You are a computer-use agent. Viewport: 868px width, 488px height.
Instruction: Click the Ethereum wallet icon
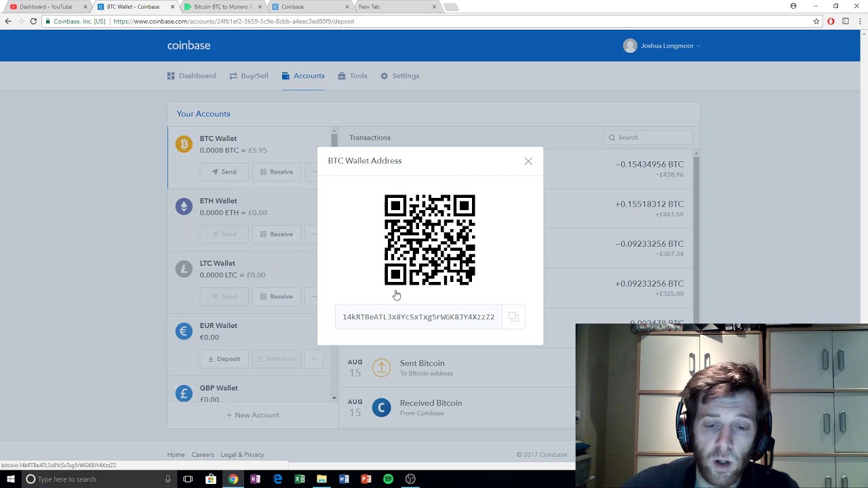point(184,206)
